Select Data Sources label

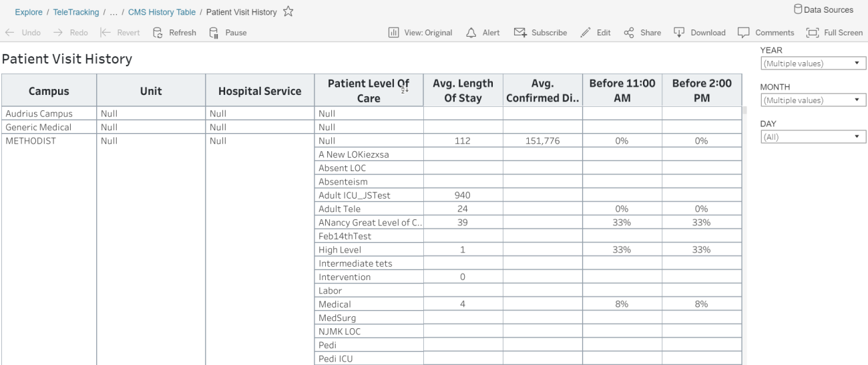pyautogui.click(x=829, y=9)
